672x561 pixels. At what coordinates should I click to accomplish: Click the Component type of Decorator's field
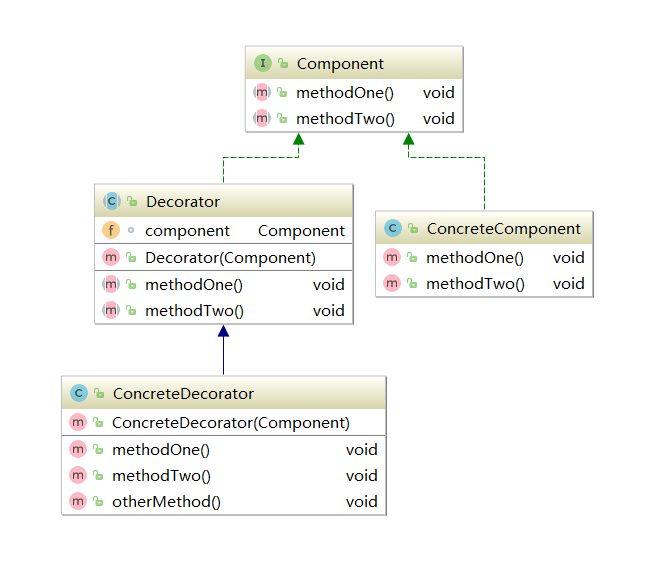tap(301, 231)
